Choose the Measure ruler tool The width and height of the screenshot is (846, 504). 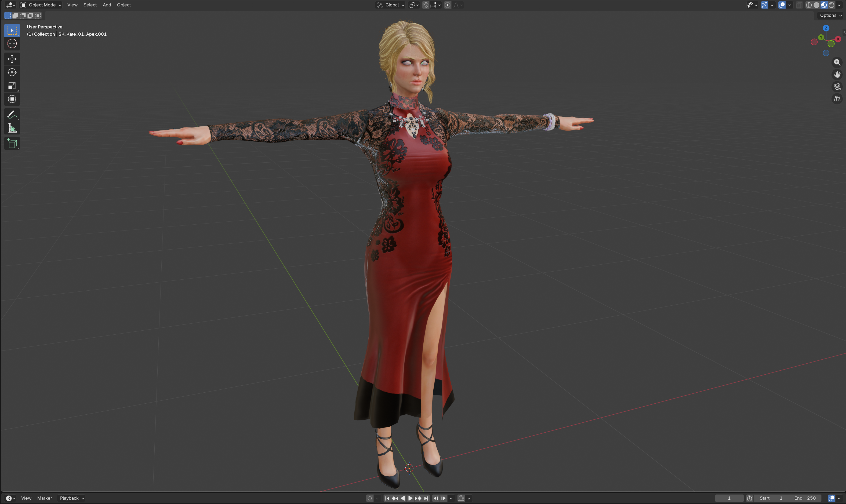click(12, 128)
